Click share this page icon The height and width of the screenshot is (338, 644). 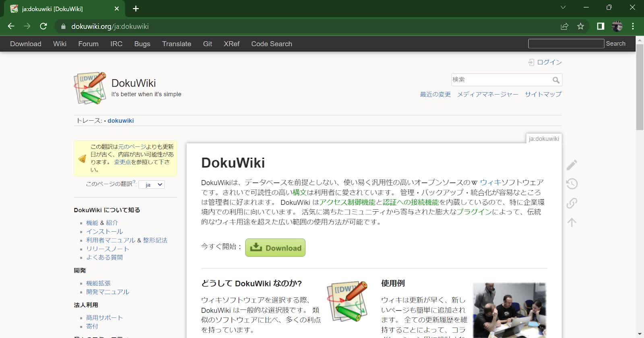(x=564, y=26)
